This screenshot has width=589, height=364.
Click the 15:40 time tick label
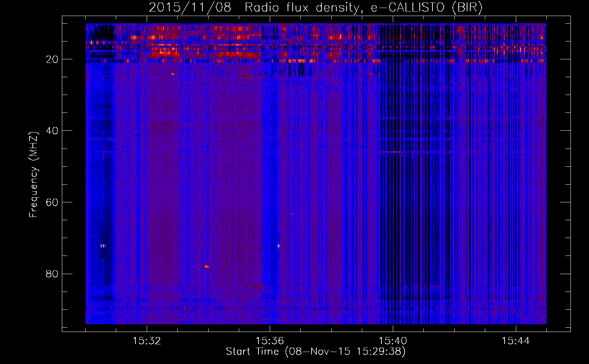pyautogui.click(x=393, y=341)
